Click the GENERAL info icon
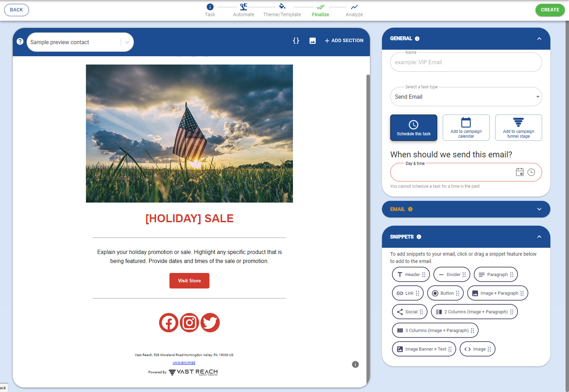 [417, 39]
